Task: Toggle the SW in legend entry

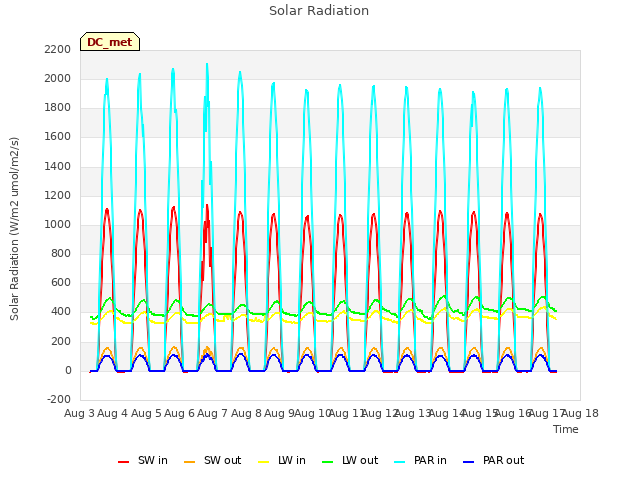Action: pos(142,460)
